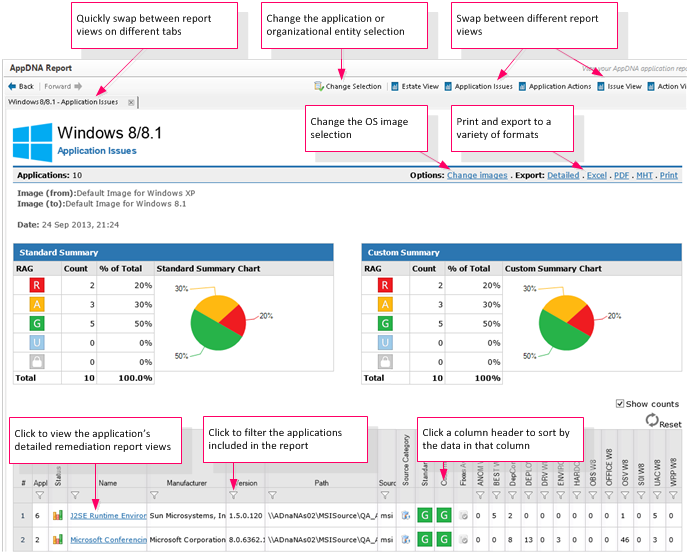This screenshot has height=556, width=690.
Task: Open J2SE Runtime Environ remediation report link
Action: coord(108,515)
